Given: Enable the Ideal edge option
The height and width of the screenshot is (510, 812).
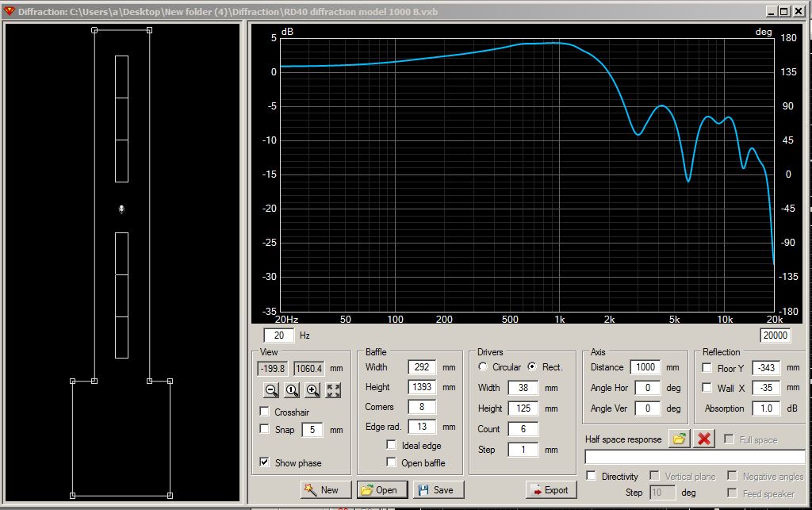Looking at the screenshot, I should pyautogui.click(x=392, y=445).
